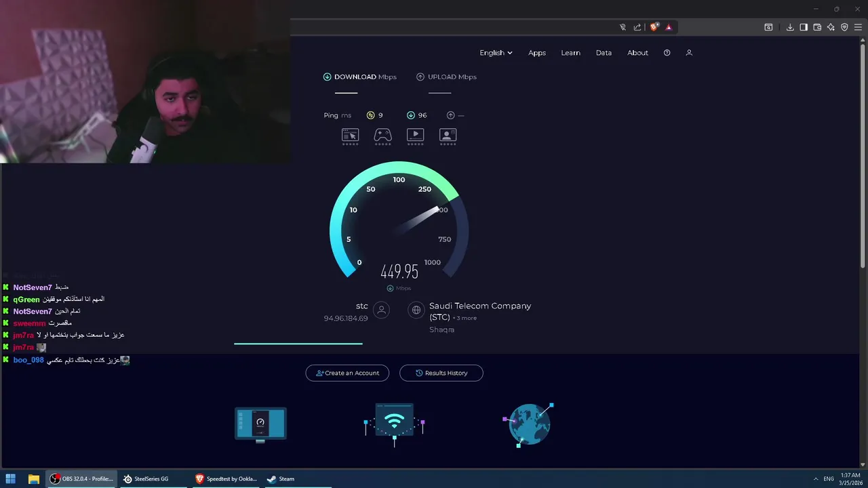Click the Brave Rewards triangle icon

point(669,27)
